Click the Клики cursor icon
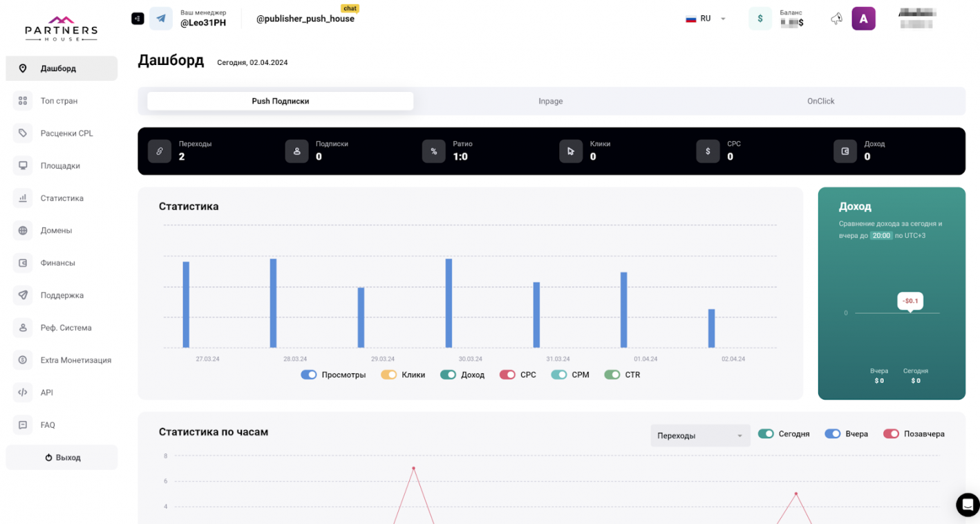This screenshot has height=524, width=980. (571, 151)
